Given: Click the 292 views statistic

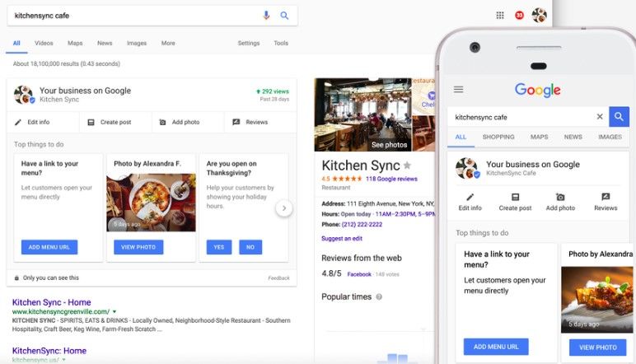Looking at the screenshot, I should point(272,91).
